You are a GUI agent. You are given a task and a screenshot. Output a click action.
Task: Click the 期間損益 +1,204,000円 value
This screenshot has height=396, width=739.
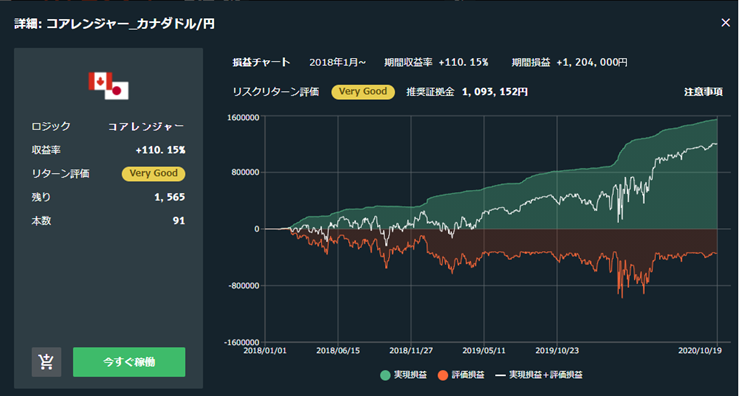click(592, 62)
